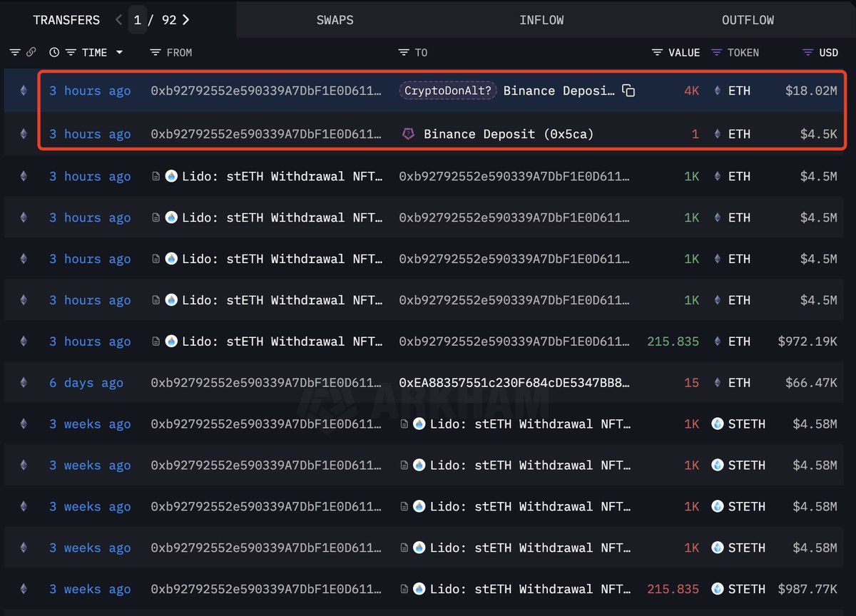Go to next transfers page arrow
856x616 pixels.
(x=185, y=20)
